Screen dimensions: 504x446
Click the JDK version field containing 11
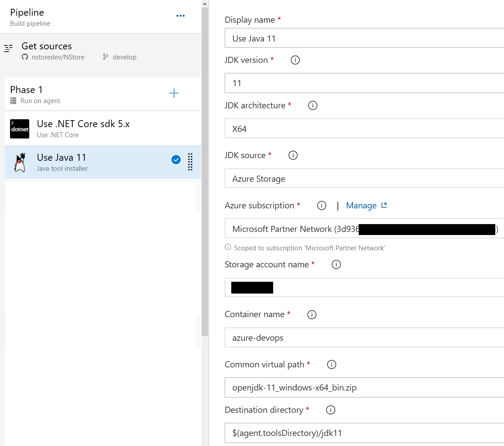click(364, 83)
